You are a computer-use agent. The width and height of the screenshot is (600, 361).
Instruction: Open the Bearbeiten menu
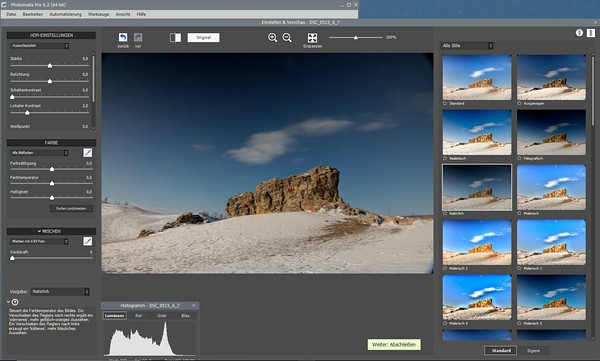[x=33, y=14]
